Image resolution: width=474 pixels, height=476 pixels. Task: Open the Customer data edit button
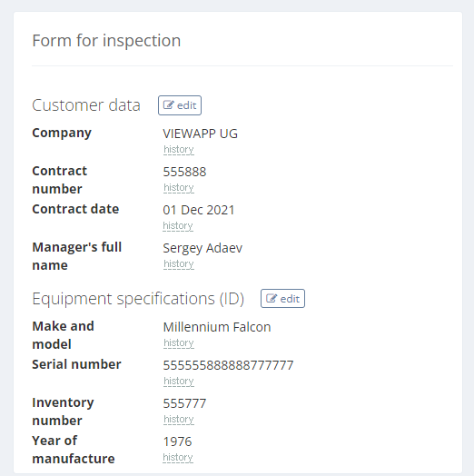point(180,105)
